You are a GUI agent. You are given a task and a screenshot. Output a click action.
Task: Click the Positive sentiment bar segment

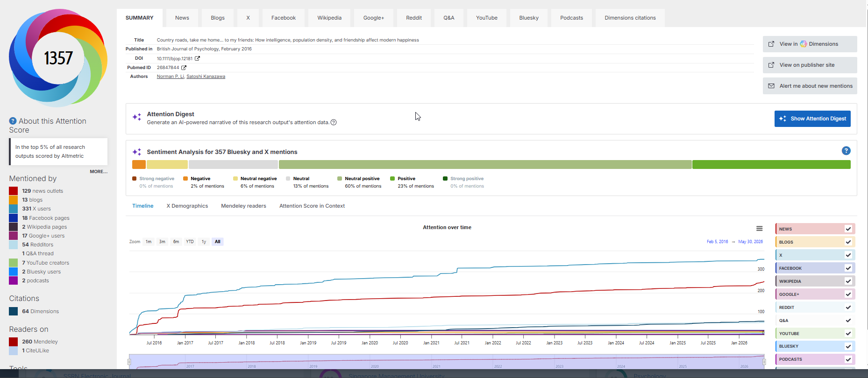(x=771, y=164)
